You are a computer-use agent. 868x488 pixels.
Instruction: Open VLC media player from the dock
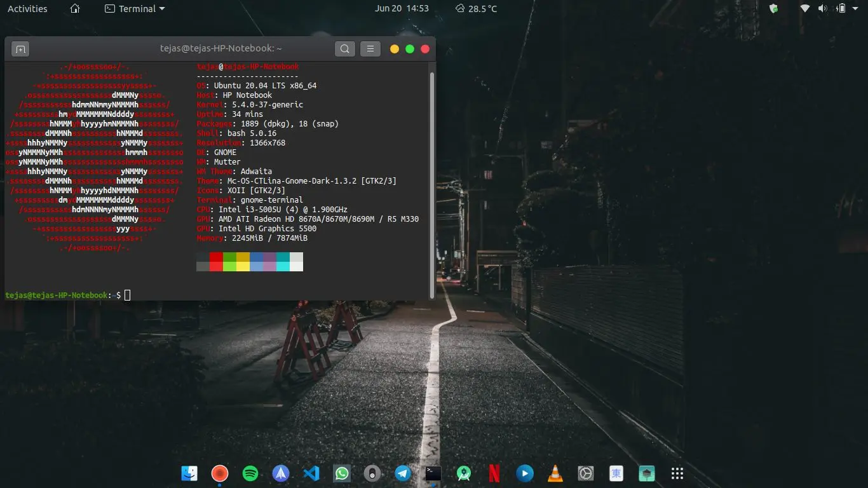(555, 473)
